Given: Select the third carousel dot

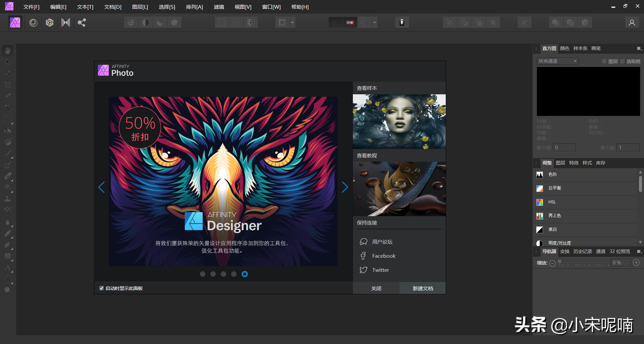Looking at the screenshot, I should (x=223, y=274).
